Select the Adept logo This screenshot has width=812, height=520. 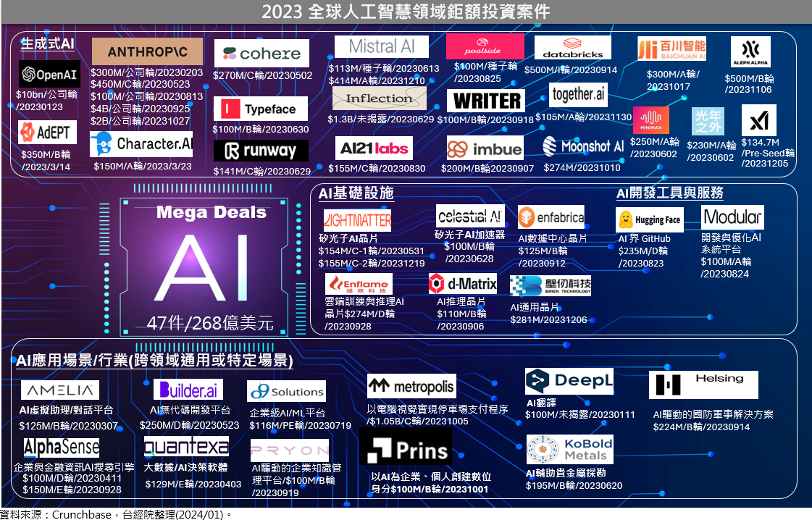pos(48,133)
